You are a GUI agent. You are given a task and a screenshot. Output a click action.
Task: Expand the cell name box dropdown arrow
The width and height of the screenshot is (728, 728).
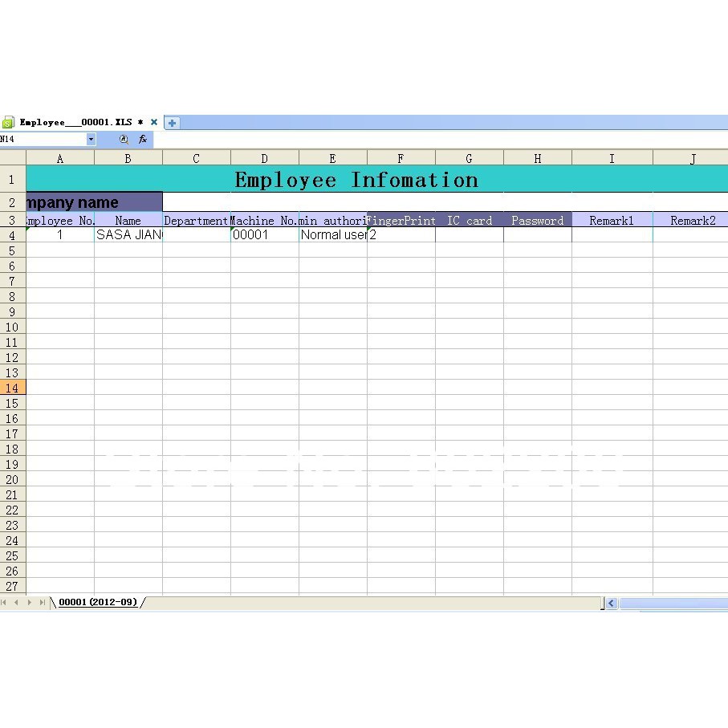pyautogui.click(x=91, y=140)
